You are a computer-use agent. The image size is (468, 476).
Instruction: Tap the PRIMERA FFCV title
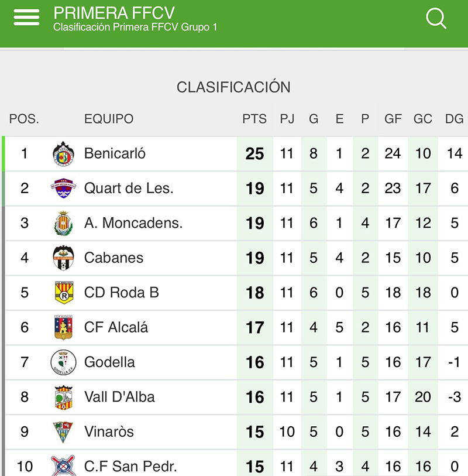(114, 13)
